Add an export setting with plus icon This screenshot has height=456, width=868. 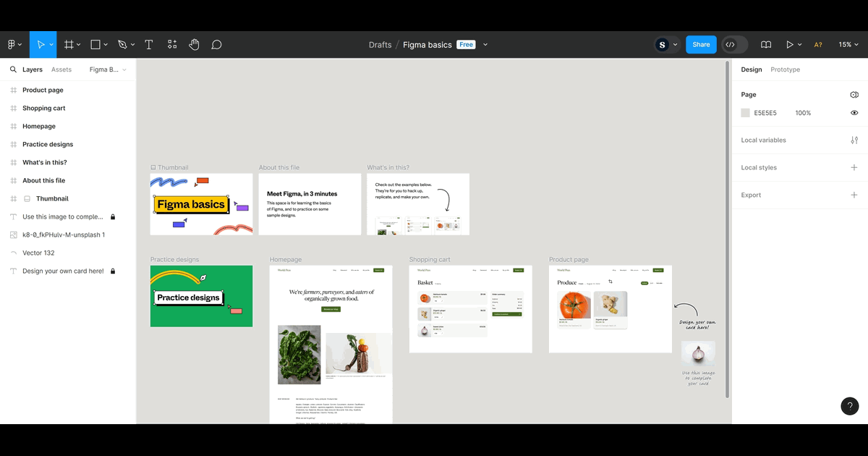coord(854,195)
